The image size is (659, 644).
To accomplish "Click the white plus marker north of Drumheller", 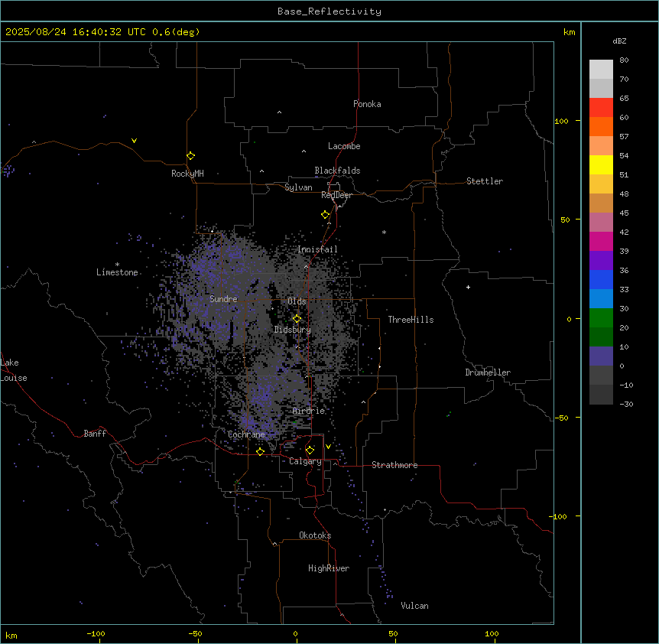I will point(468,287).
